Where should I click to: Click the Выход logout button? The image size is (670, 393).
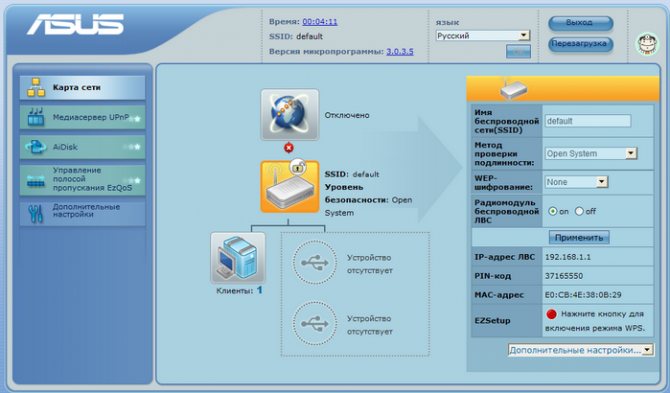580,23
